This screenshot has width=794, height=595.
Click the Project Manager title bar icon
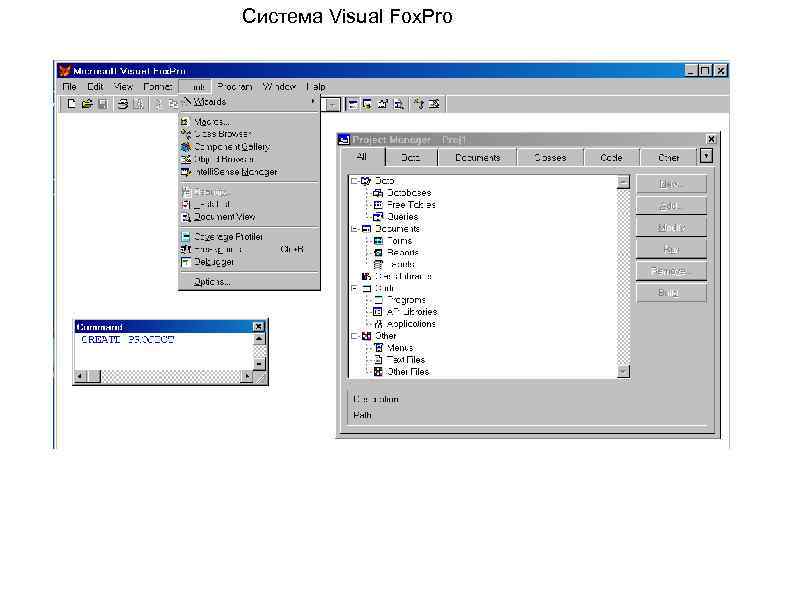pos(344,139)
